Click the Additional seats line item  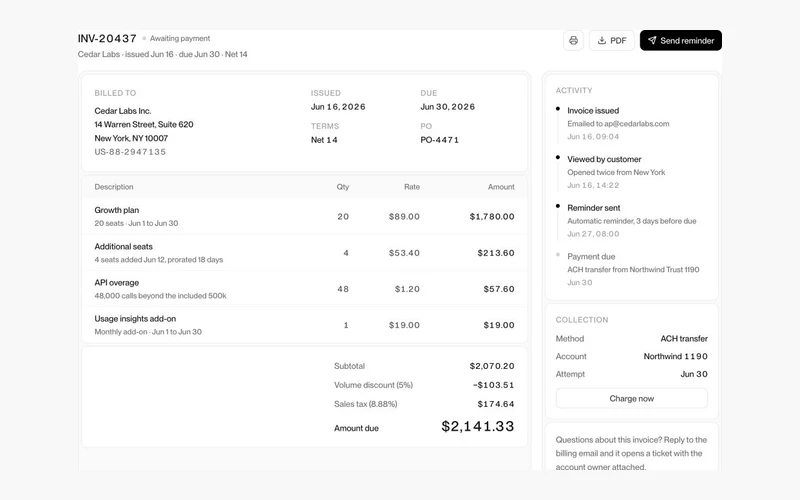pos(305,253)
